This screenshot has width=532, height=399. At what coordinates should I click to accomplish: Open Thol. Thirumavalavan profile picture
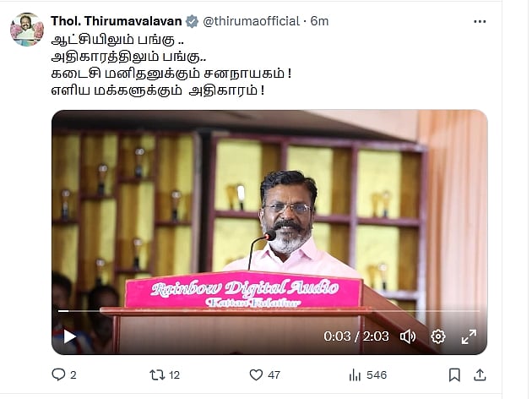click(x=27, y=30)
